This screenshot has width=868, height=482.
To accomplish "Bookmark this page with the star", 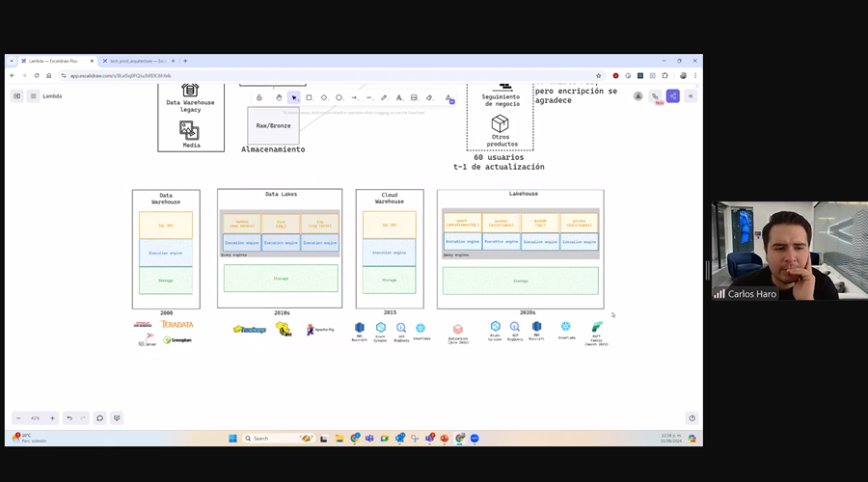I will point(598,76).
